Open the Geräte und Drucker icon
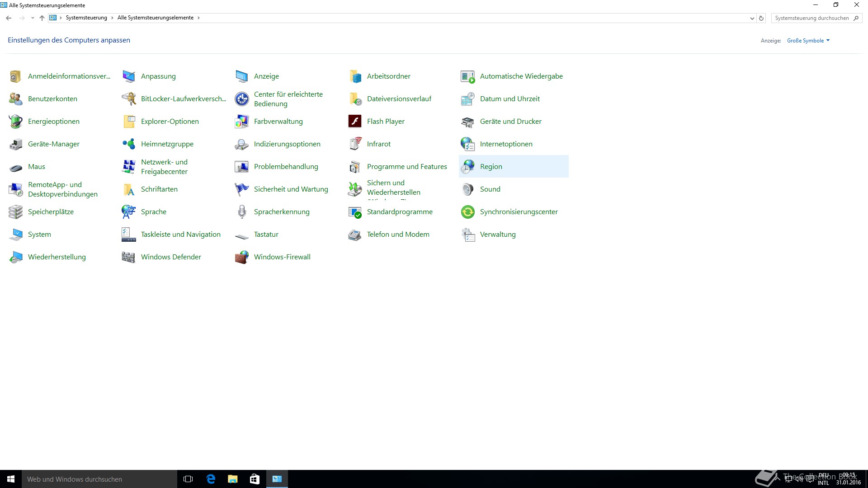Image resolution: width=868 pixels, height=488 pixels. click(467, 122)
